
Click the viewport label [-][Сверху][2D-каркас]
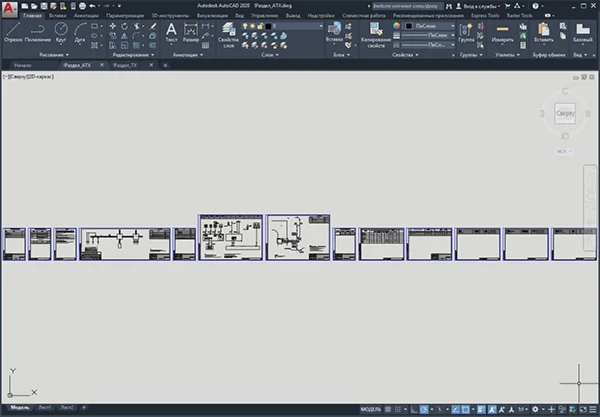pos(29,77)
